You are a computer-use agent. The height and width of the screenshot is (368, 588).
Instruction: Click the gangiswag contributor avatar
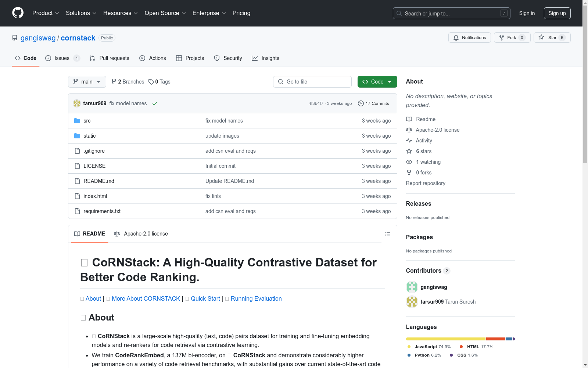[x=412, y=287]
